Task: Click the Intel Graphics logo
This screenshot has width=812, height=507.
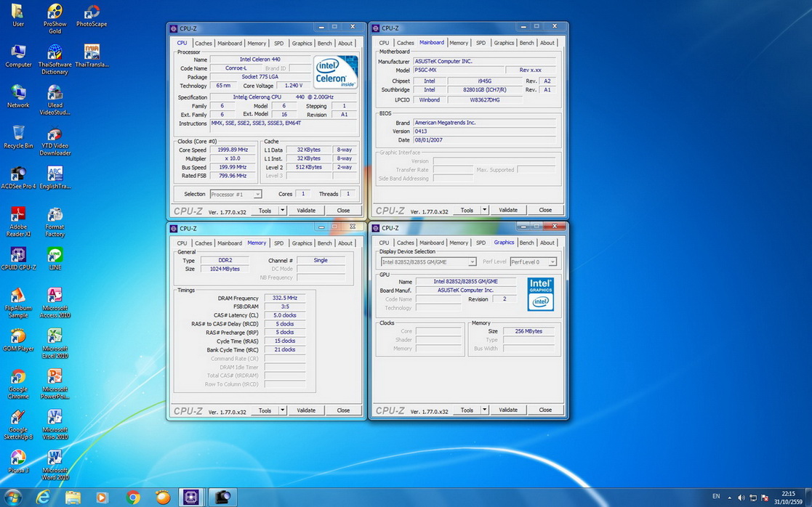Action: pyautogui.click(x=541, y=294)
